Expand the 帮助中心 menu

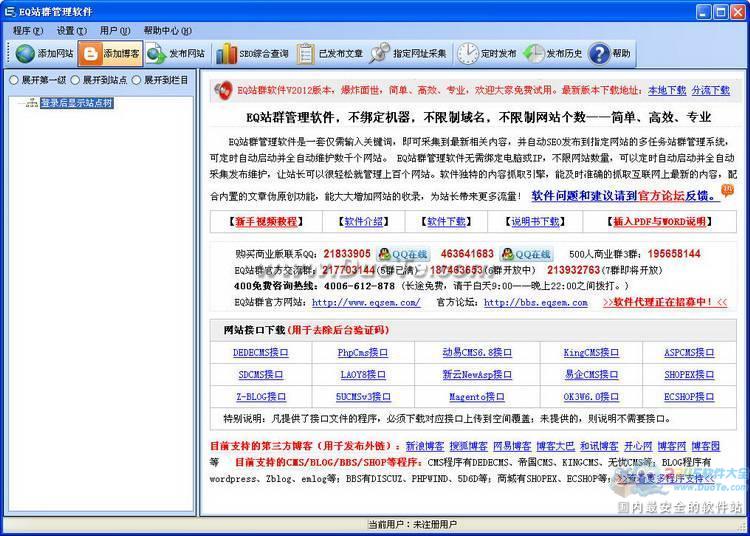(x=166, y=31)
